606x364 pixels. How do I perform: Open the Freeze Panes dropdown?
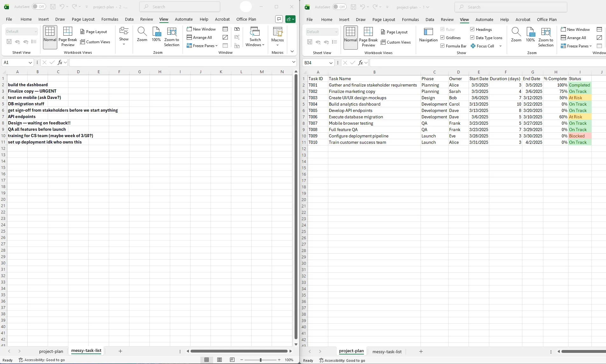point(203,45)
